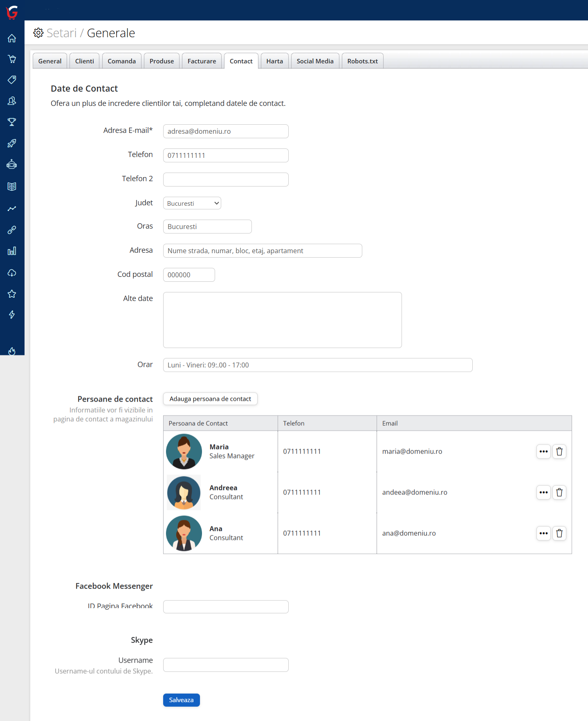Open the bar chart sidebar icon
Screen dimensions: 588x721
click(12, 251)
